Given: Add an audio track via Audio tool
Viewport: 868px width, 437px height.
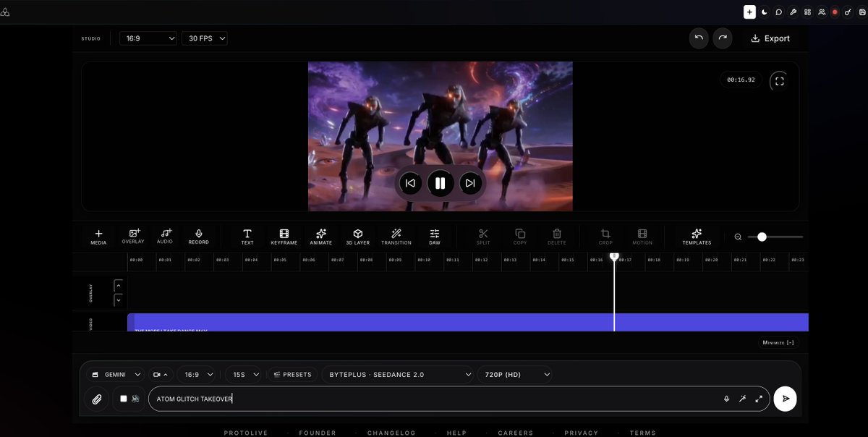Looking at the screenshot, I should 165,237.
